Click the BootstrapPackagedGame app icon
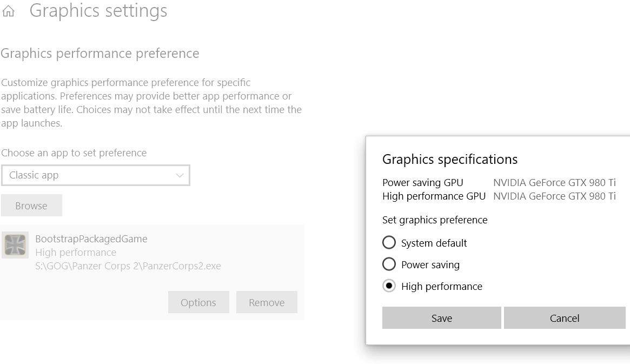This screenshot has height=364, width=630. point(15,244)
